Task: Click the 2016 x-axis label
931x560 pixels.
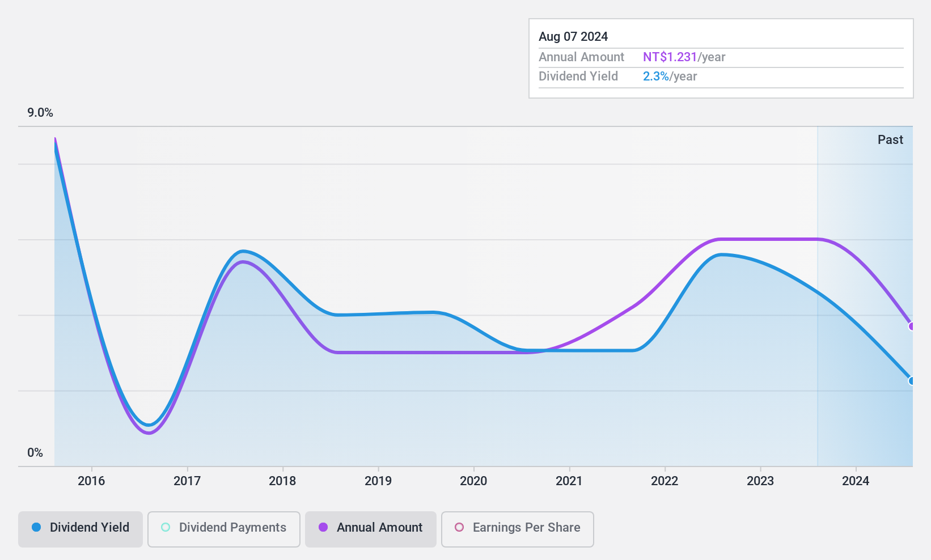Action: tap(91, 481)
